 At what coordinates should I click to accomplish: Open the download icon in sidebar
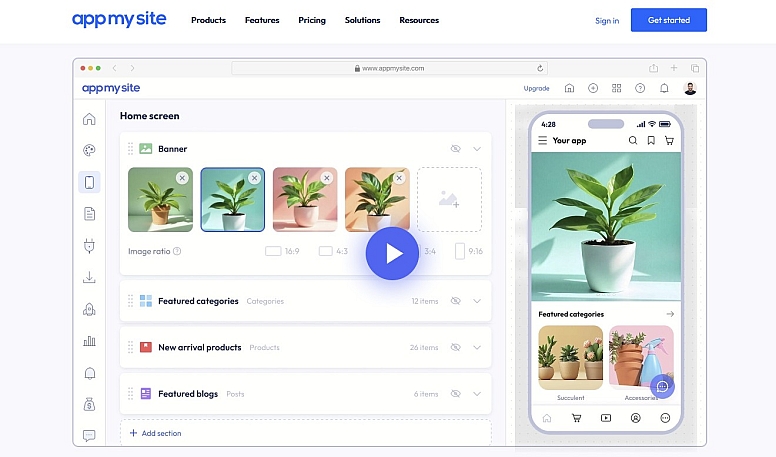(x=89, y=277)
